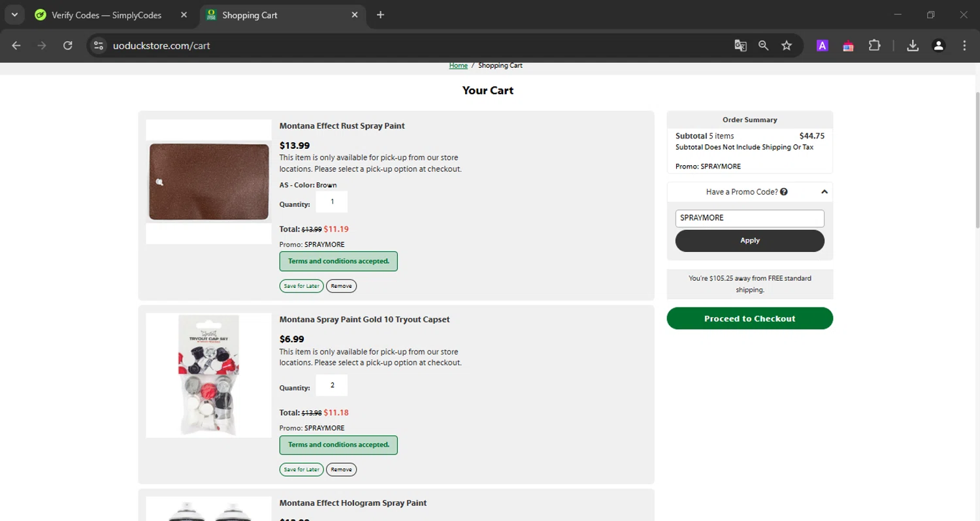Screen dimensions: 980x521
Task: Click the Tryout Cap Set product image
Action: click(x=208, y=375)
